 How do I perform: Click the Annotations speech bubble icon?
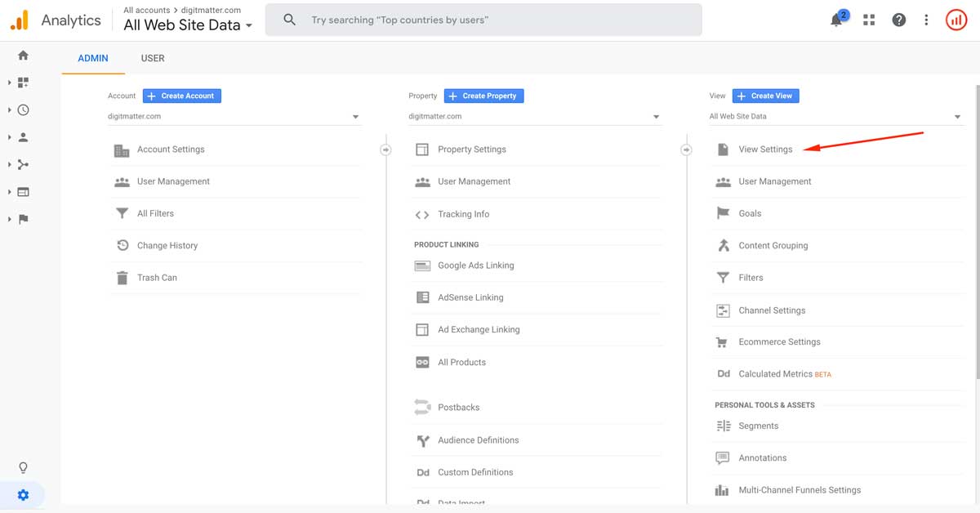coord(723,458)
